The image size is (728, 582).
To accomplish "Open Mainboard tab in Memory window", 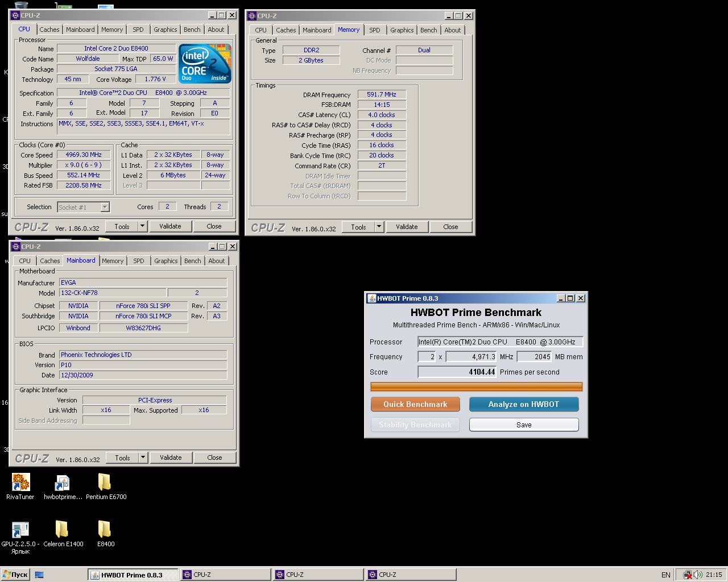I will pyautogui.click(x=317, y=30).
